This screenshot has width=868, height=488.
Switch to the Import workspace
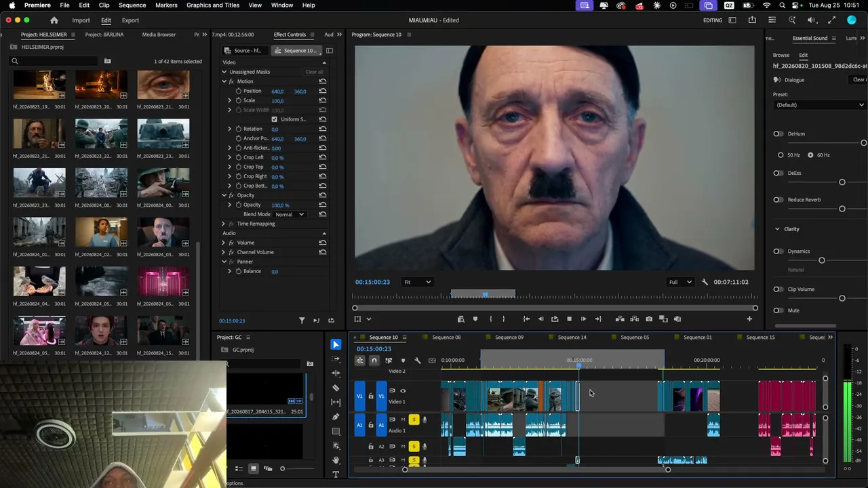(x=81, y=20)
